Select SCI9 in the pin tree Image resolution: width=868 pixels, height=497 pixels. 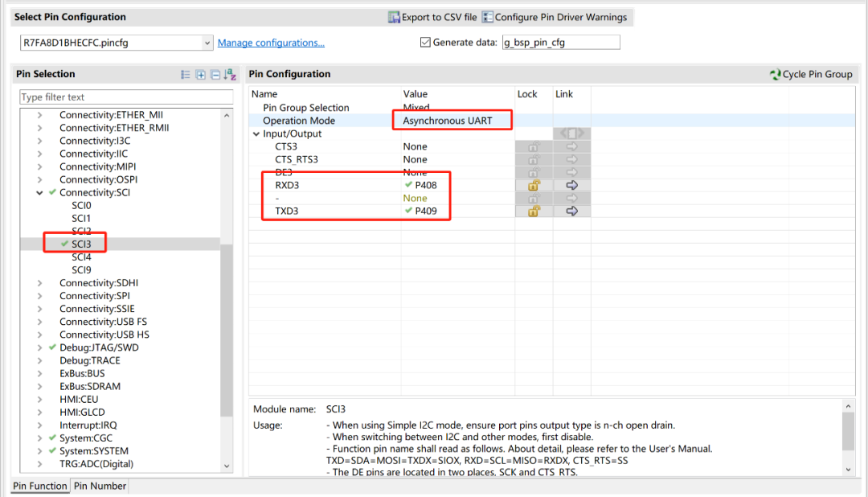tap(81, 270)
